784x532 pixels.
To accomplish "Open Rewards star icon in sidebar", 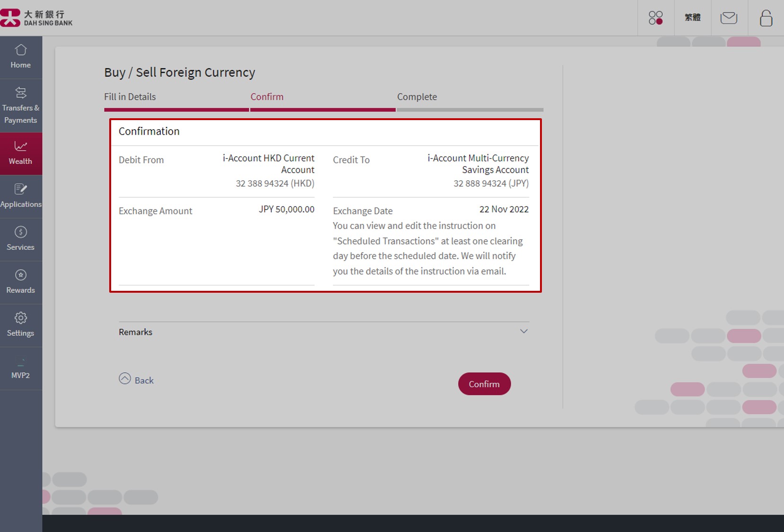I will click(x=21, y=275).
